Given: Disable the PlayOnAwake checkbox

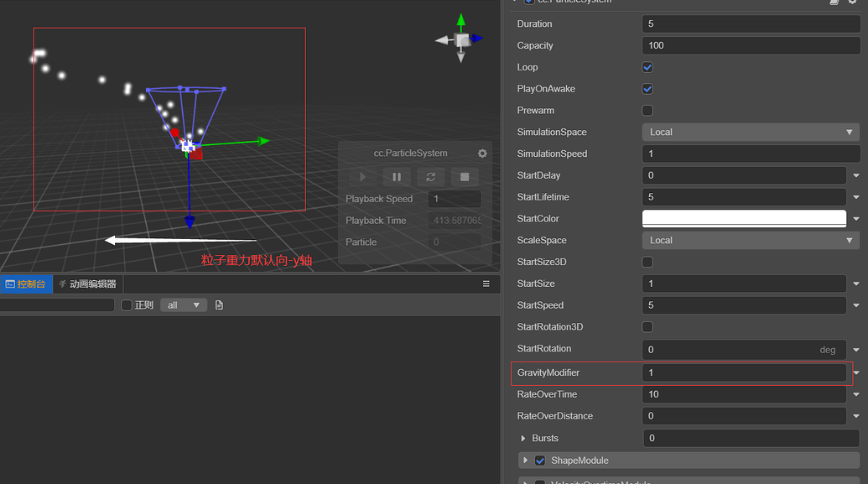Looking at the screenshot, I should coord(647,89).
